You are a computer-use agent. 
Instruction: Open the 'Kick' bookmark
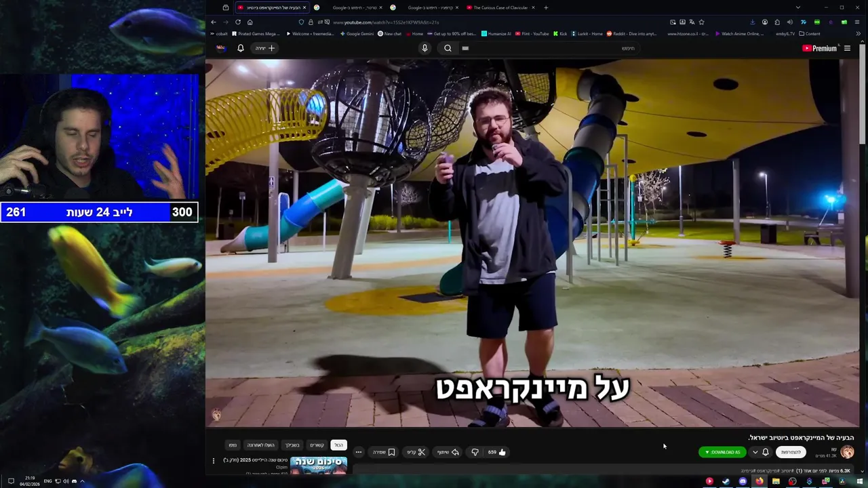pos(560,34)
